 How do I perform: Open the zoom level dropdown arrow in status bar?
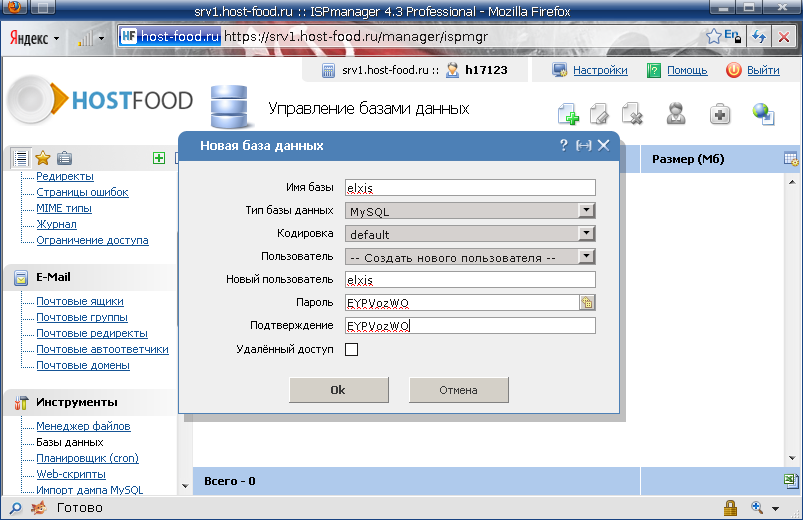tap(775, 509)
